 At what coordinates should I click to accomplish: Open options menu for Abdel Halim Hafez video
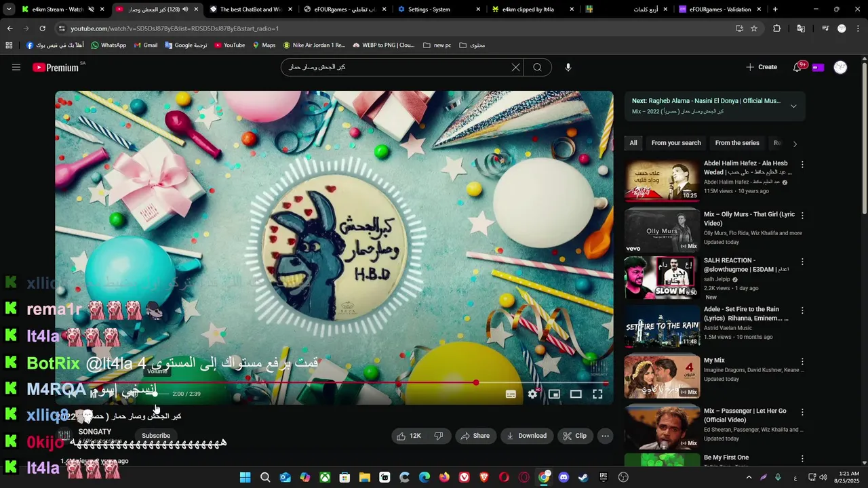[x=802, y=165]
